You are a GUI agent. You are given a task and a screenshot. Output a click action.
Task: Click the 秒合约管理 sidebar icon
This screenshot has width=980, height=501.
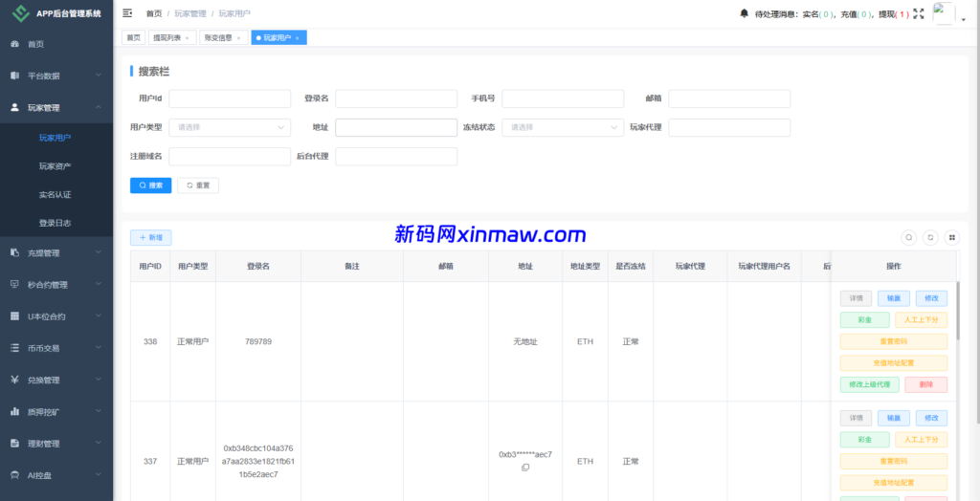[15, 284]
